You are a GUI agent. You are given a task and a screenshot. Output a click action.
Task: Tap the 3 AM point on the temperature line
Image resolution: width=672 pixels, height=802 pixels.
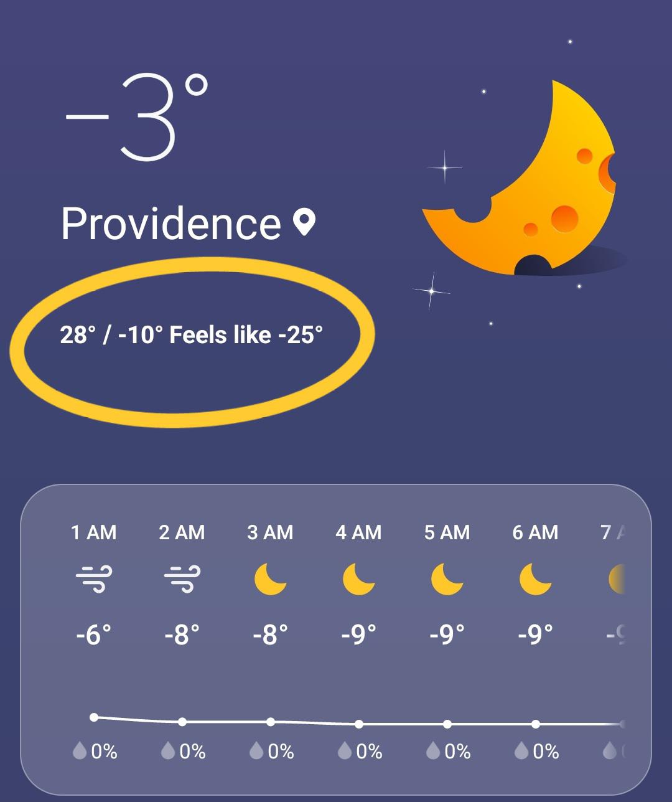271,722
